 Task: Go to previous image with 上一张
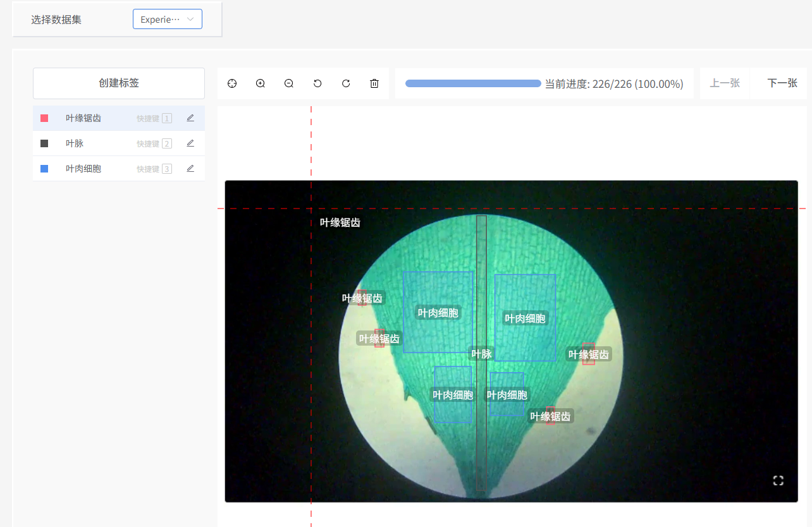point(725,83)
